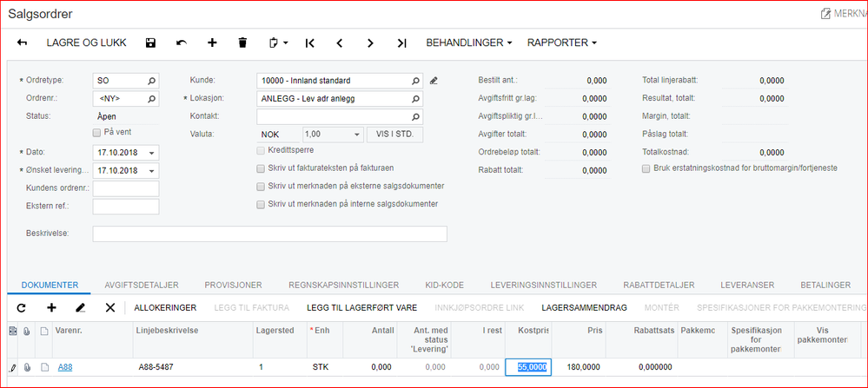Open the Ønsket levering date dropdown
This screenshot has width=868, height=388.
[x=152, y=171]
